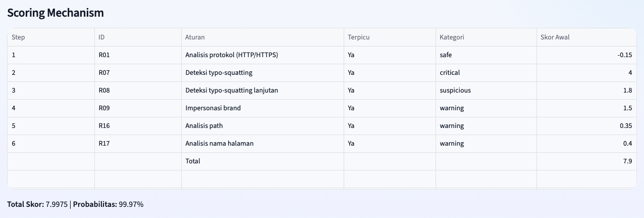
Task: Click 'Deteksi typo-squatting lanjutan' cell
Action: coord(262,91)
